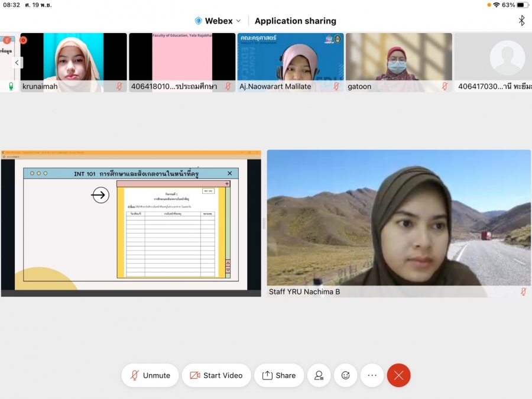The width and height of the screenshot is (532, 399).
Task: Expand the Webex meeting info dropdown
Action: (239, 21)
